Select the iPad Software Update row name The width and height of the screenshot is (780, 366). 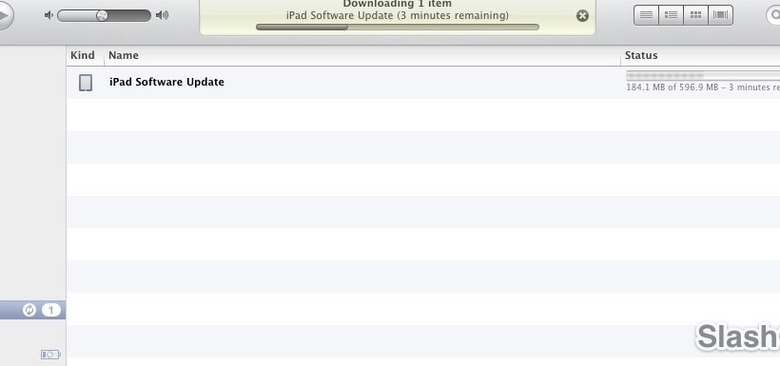click(167, 82)
